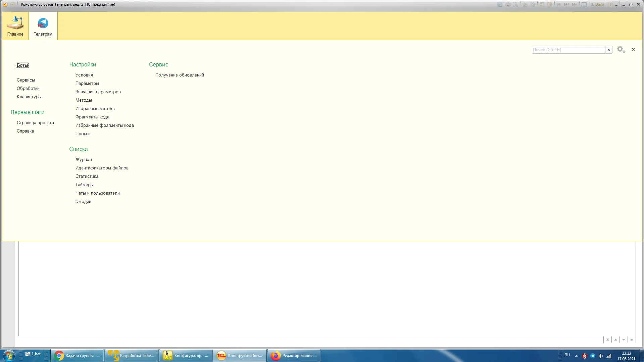Click the print icon in title toolbar

[508, 4]
